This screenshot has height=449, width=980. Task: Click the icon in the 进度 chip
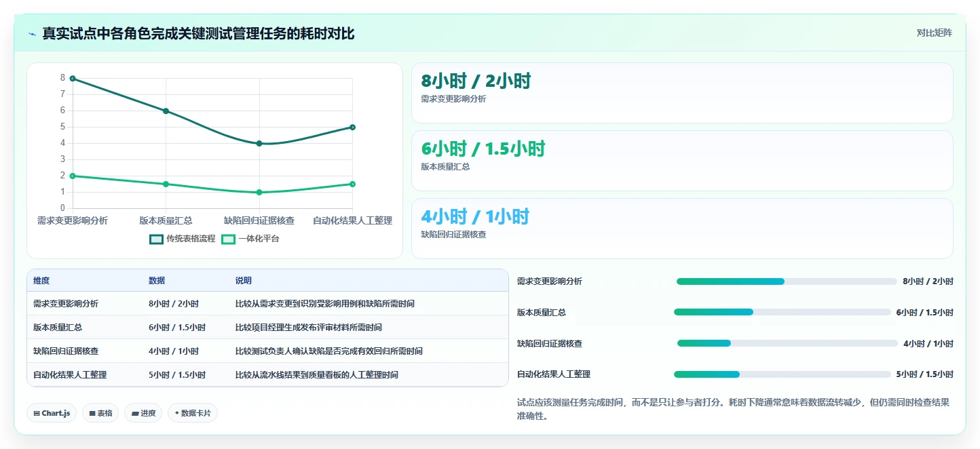pos(134,413)
